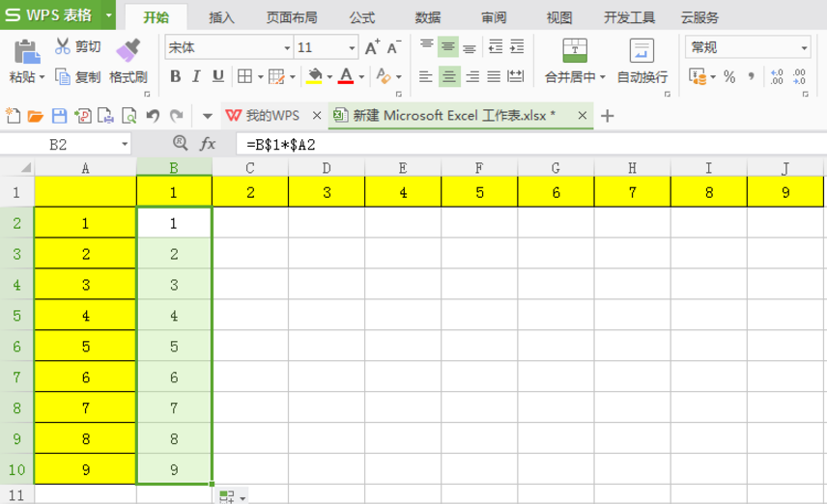Screen dimensions: 827x504
Task: Decrease decimal places icon
Action: [x=799, y=77]
